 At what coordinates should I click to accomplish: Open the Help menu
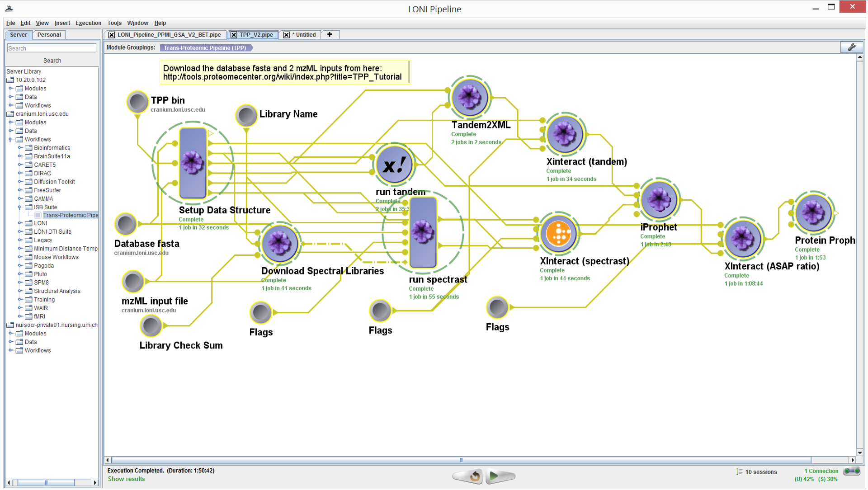coord(160,23)
